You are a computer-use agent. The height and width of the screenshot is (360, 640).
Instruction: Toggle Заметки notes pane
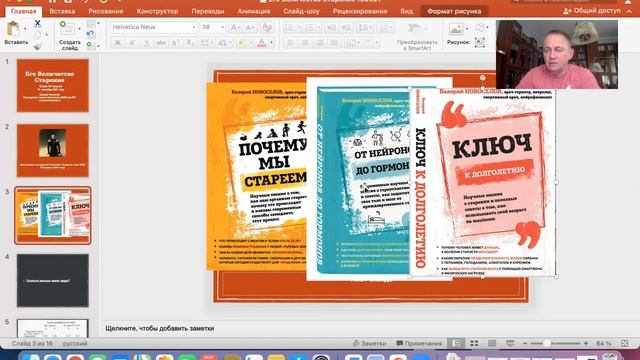tap(369, 343)
